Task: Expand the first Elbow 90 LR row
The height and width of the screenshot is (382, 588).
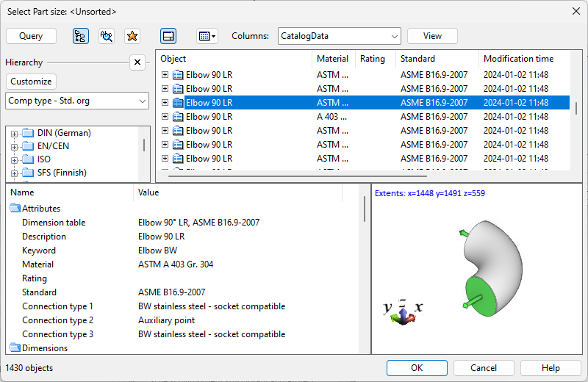Action: pos(165,75)
